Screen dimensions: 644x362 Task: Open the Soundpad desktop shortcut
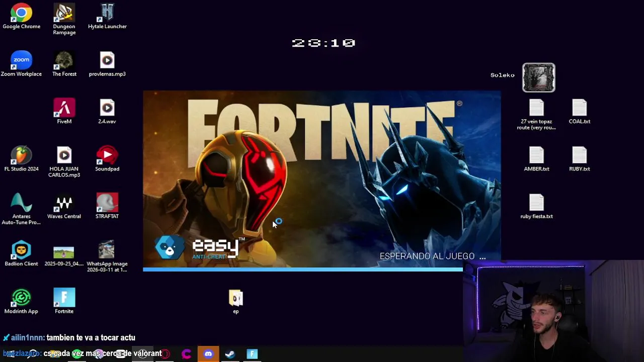pos(107,159)
